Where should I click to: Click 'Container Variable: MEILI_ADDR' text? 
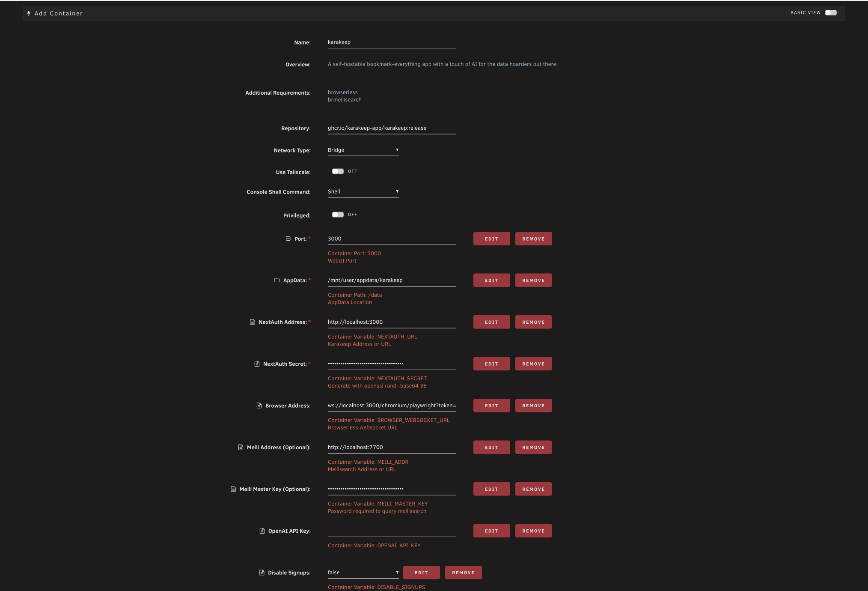tap(368, 462)
